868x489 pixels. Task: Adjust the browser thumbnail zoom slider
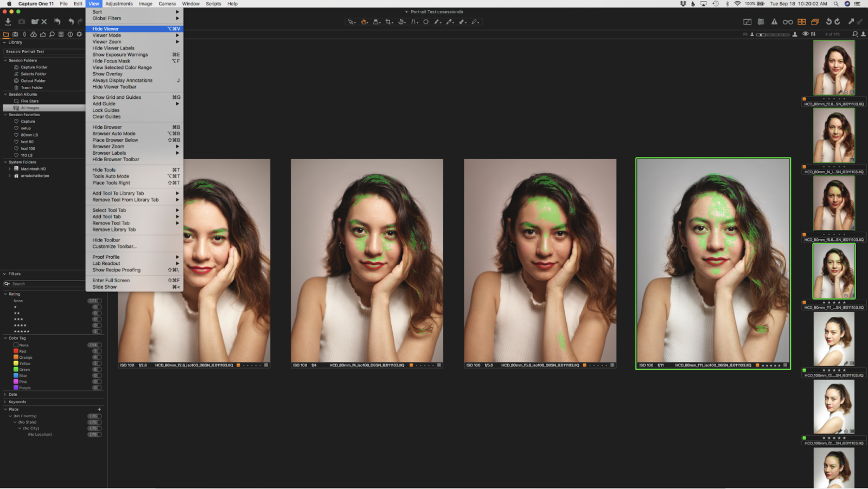coord(774,34)
